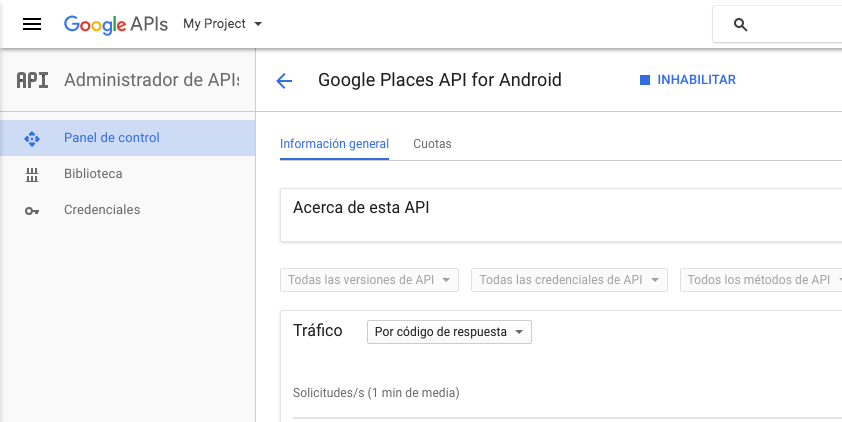Click the Credenciales key icon
The image size is (842, 422).
(x=32, y=211)
